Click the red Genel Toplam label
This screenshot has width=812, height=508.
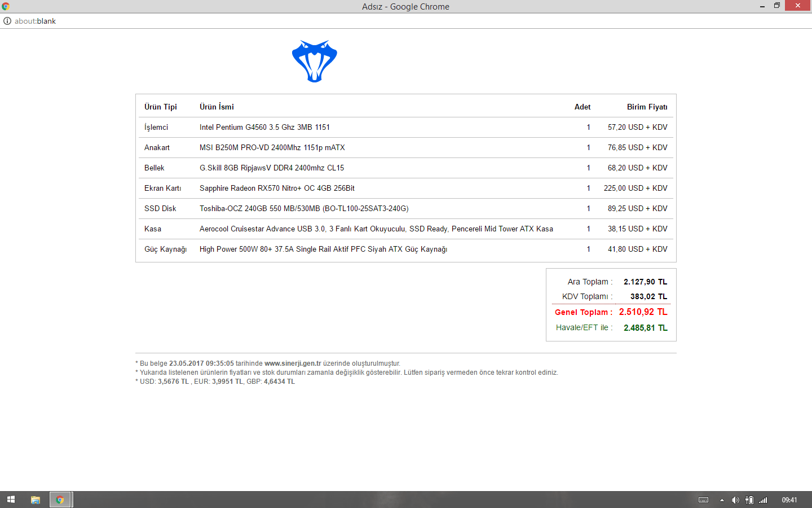(x=584, y=312)
